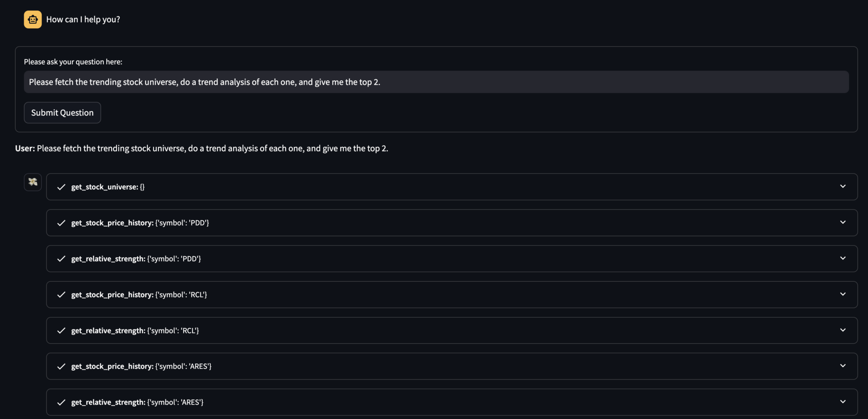Viewport: 868px width, 419px height.
Task: Expand RCL stock price history chevron
Action: [843, 294]
